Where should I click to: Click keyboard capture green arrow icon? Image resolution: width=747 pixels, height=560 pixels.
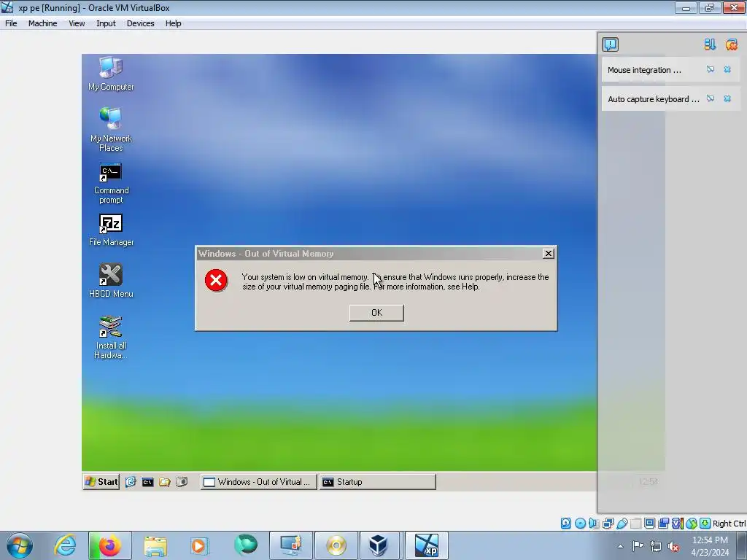(x=705, y=524)
